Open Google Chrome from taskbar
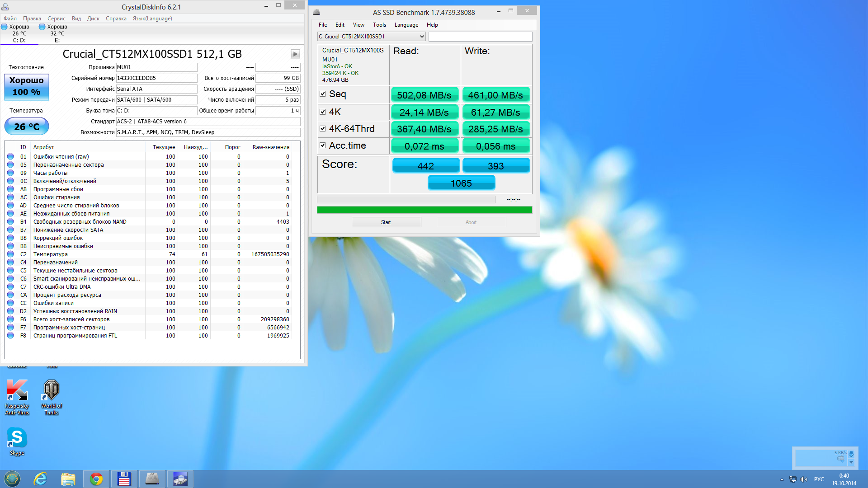This screenshot has width=868, height=488. pos(96,479)
